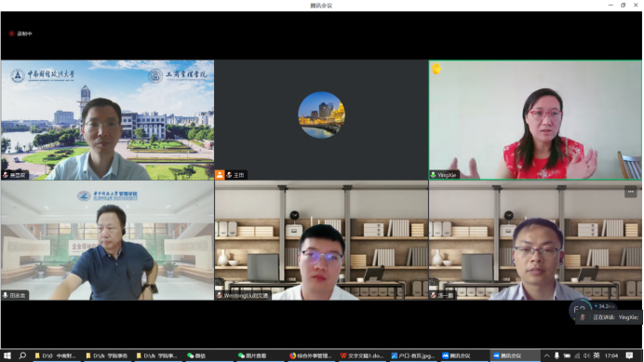Viewport: 644px width, 362px height.
Task: Click the microphone icon next to YingXie's name
Action: coord(433,175)
